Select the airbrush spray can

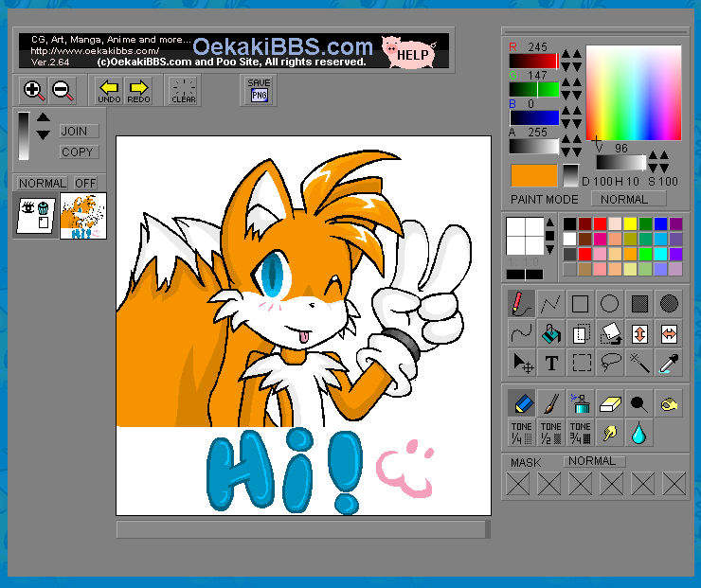tap(581, 403)
